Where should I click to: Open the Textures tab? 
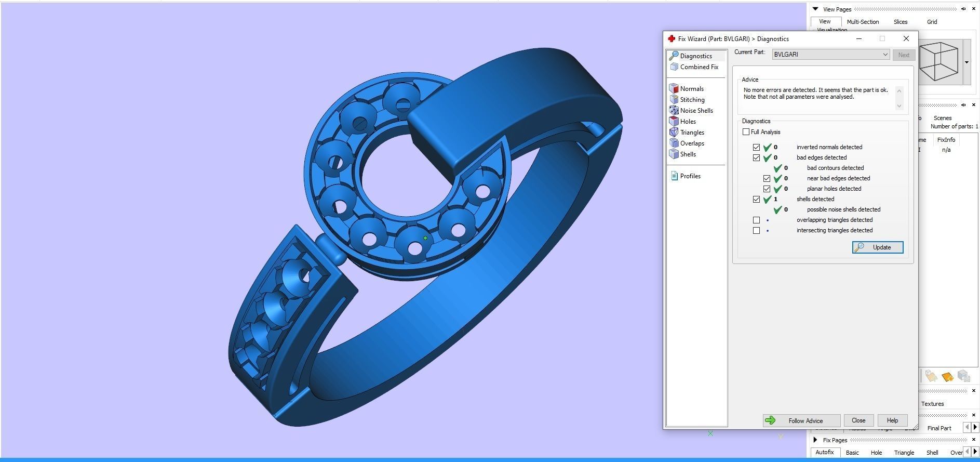(933, 404)
